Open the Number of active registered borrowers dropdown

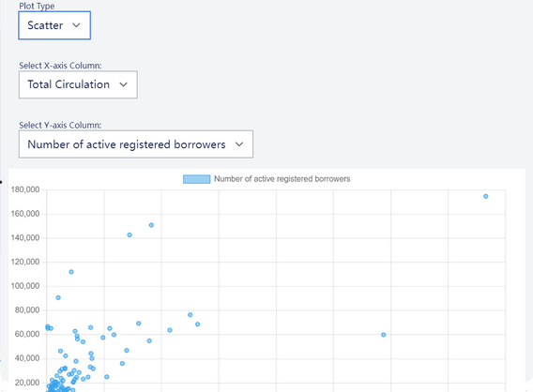136,144
